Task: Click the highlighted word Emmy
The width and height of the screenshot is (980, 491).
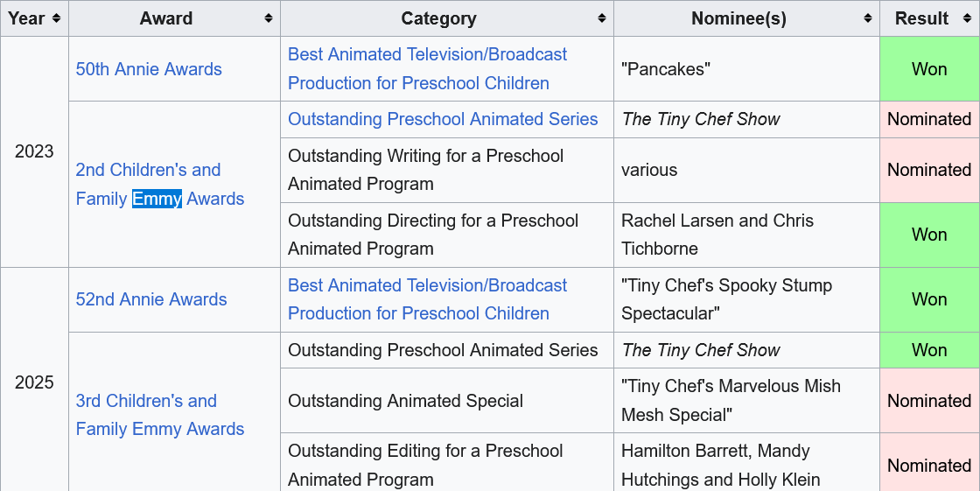Action: tap(157, 199)
